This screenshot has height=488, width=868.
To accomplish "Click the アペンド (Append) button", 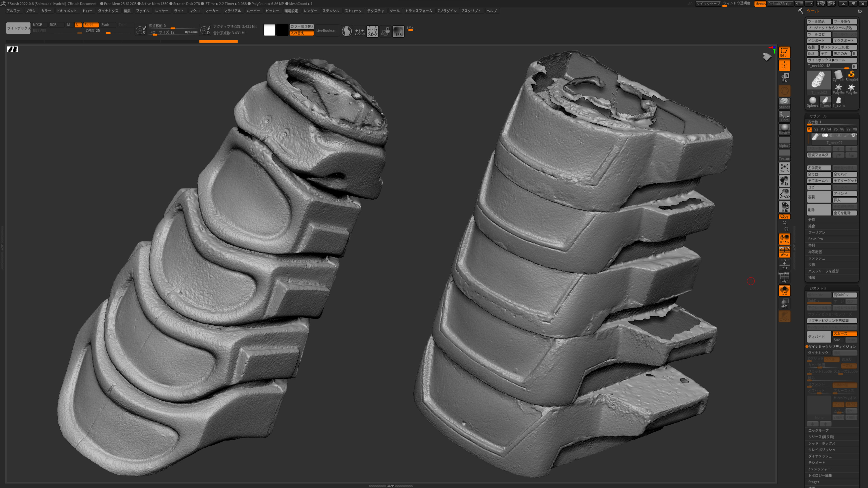I will coord(844,194).
